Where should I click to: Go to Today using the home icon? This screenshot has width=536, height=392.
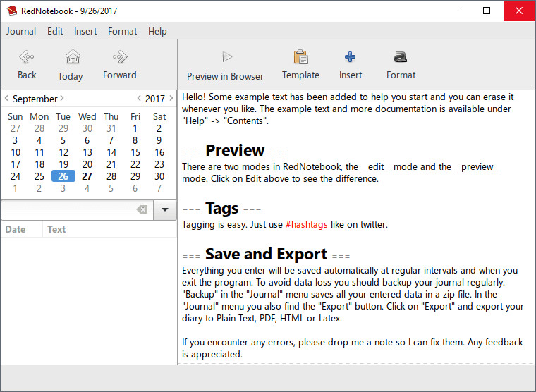[71, 58]
